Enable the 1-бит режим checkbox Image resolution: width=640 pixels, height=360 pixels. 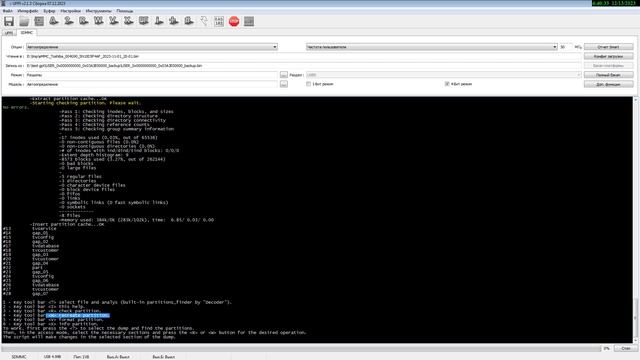point(309,84)
